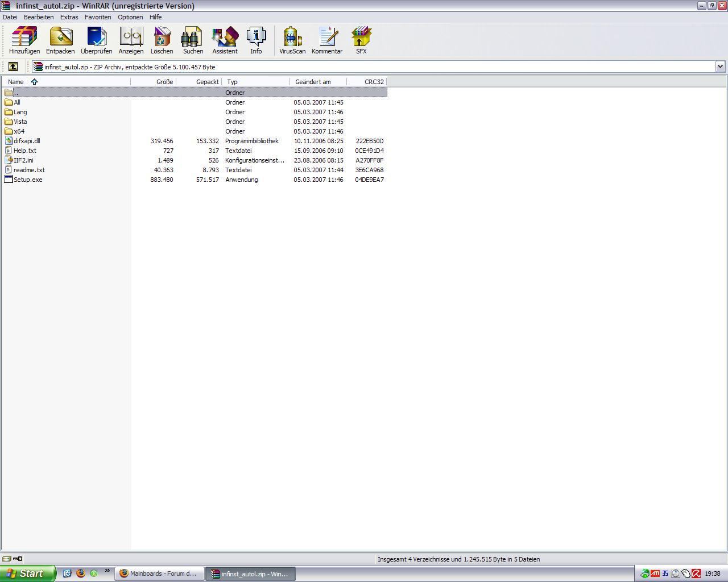Image resolution: width=728 pixels, height=582 pixels.
Task: Click the Hinzufügen toolbar icon
Action: 24,40
